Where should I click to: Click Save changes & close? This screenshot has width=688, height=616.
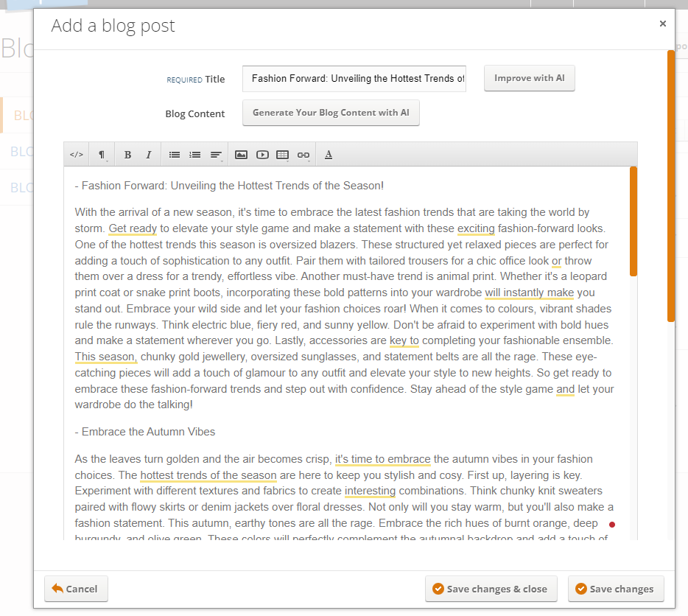pos(491,589)
